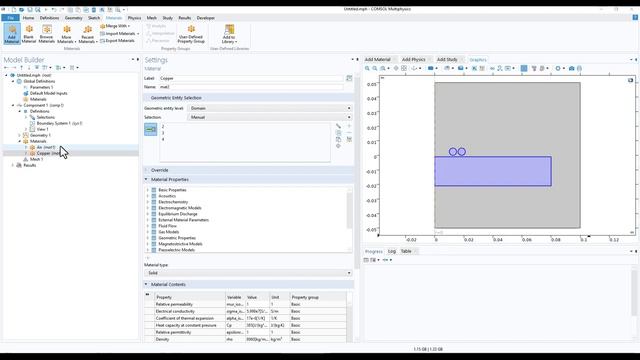The image size is (640, 360).
Task: Expand the Override section
Action: (146, 170)
